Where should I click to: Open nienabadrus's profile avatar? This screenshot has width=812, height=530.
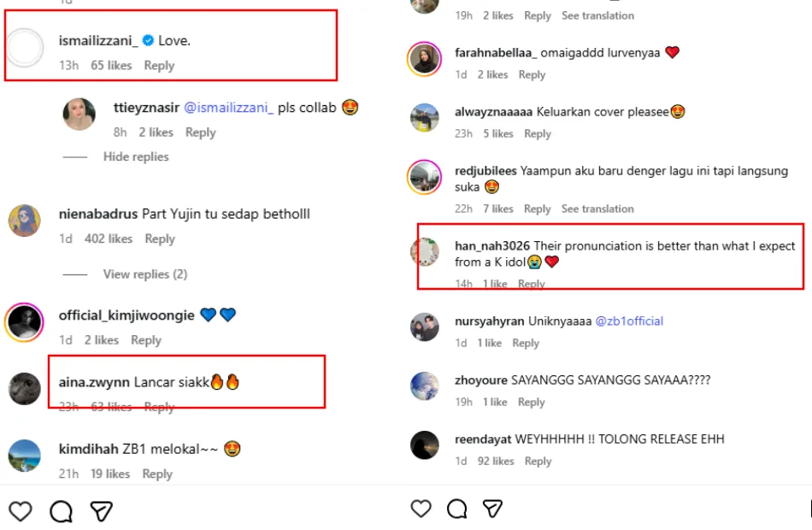(x=25, y=221)
